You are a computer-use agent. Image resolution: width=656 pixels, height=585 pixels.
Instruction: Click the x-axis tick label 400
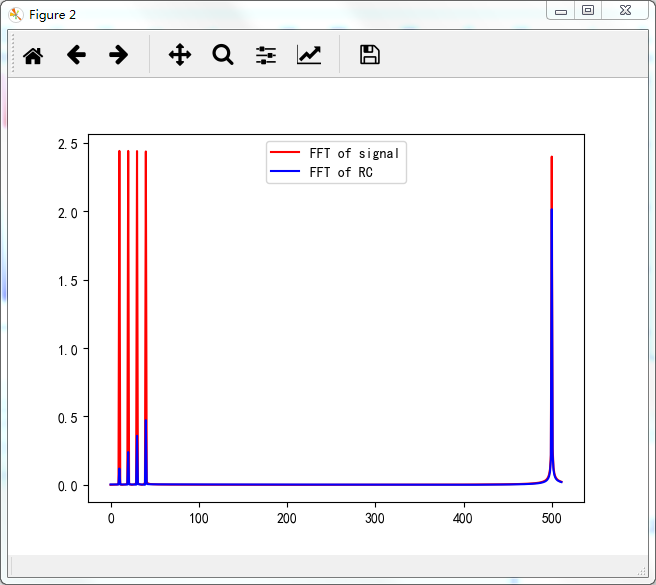point(463,518)
